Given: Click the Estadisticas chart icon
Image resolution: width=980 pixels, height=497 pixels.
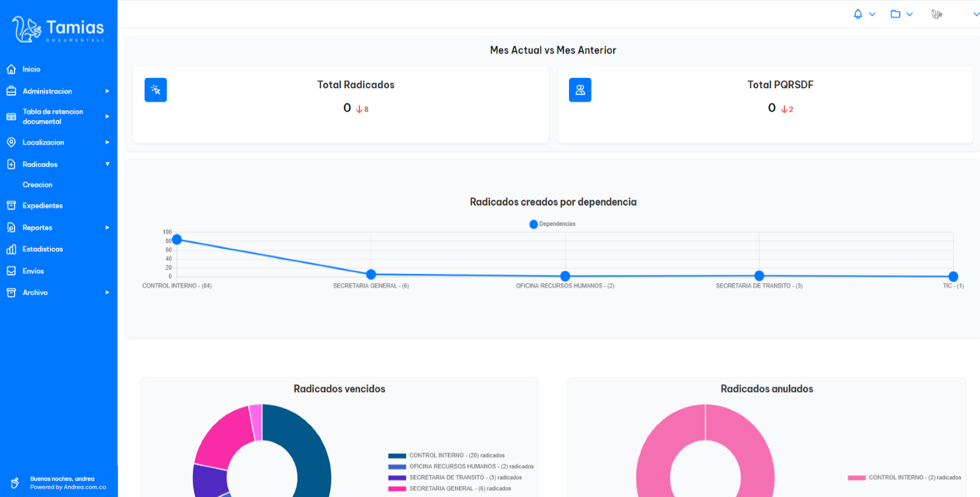Looking at the screenshot, I should point(11,249).
